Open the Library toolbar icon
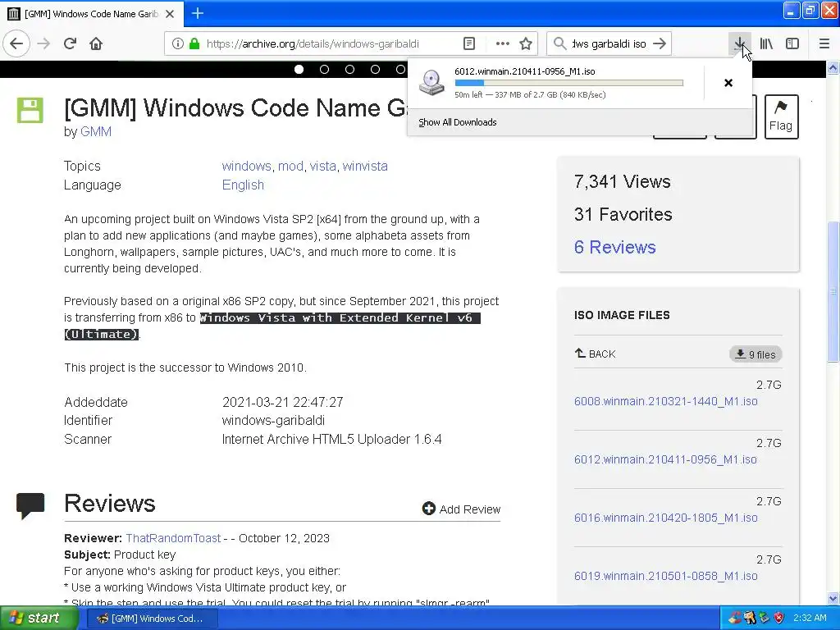This screenshot has height=630, width=840. [766, 43]
